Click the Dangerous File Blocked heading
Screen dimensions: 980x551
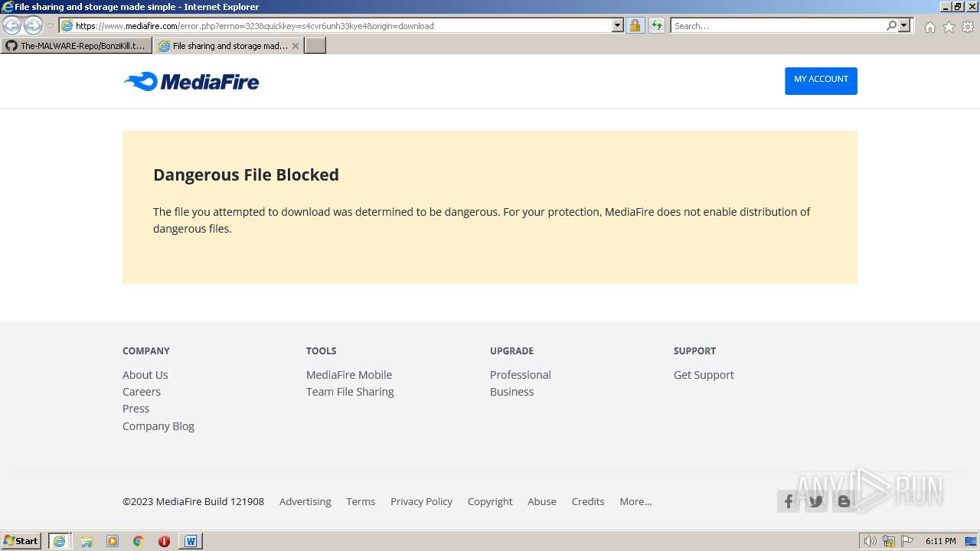pos(246,174)
